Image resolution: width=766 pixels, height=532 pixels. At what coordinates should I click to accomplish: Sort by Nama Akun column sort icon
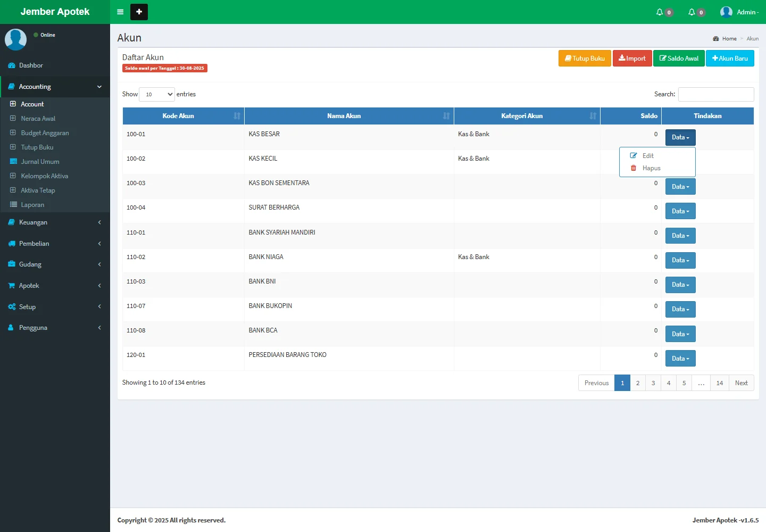coord(446,116)
